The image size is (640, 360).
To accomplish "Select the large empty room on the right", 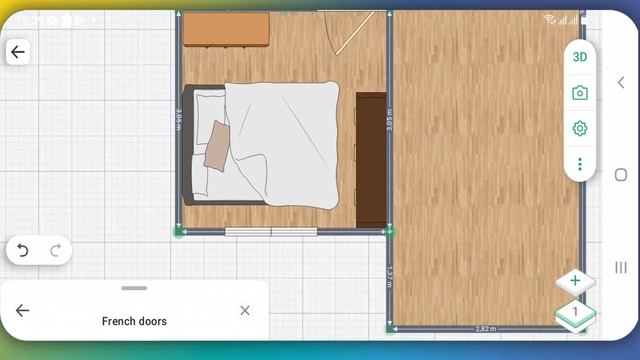I will (x=486, y=167).
